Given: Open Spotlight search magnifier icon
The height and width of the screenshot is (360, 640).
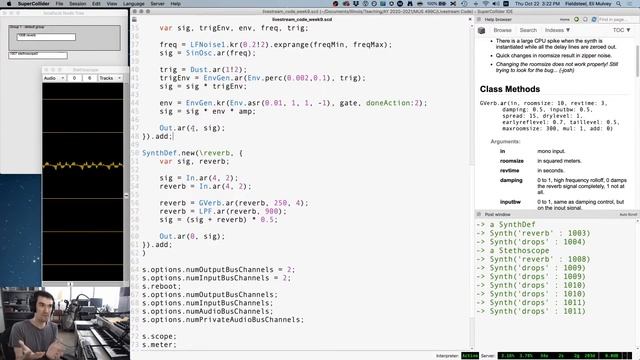Looking at the screenshot, I should pyautogui.click(x=619, y=4).
